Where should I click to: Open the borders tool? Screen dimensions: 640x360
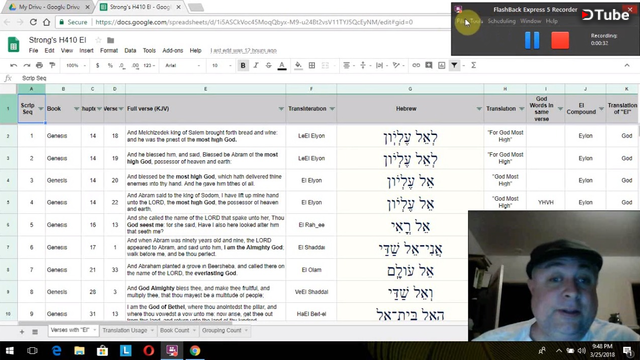pos(312,65)
